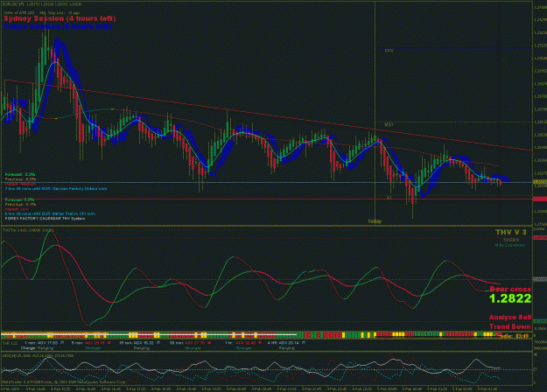Click the MetaTrader 4 copyright text
The image size is (547, 392).
[64, 382]
